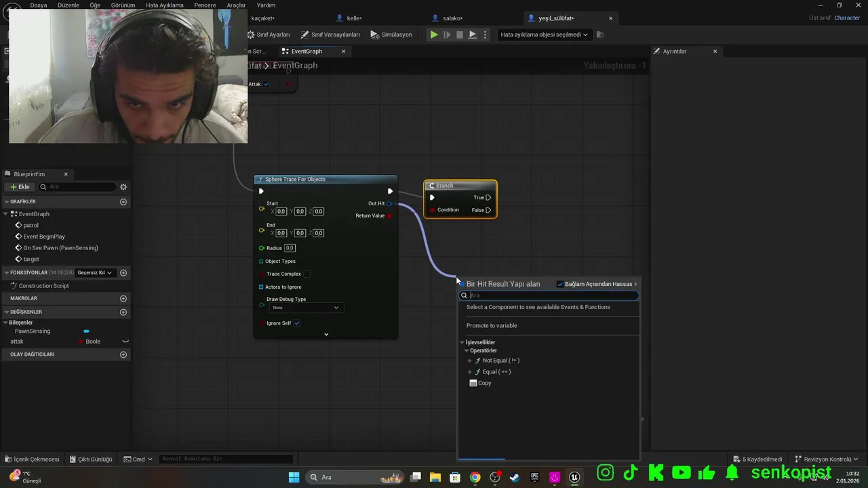Close the yeşil_sülüfat tab
868x488 pixels.
click(610, 18)
